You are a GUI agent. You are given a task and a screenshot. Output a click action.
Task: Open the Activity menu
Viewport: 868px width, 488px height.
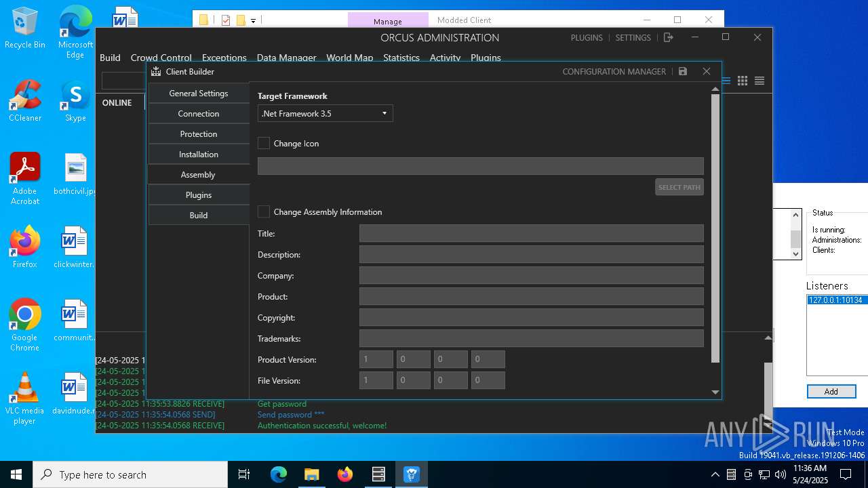click(445, 58)
